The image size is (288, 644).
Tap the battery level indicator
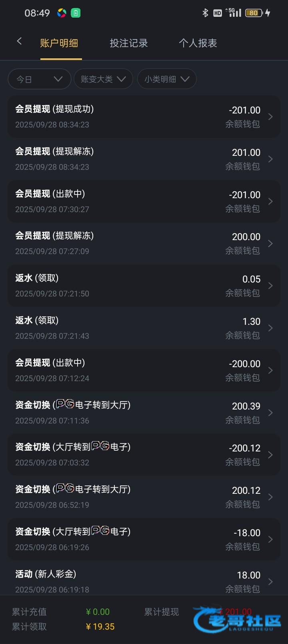point(254,13)
